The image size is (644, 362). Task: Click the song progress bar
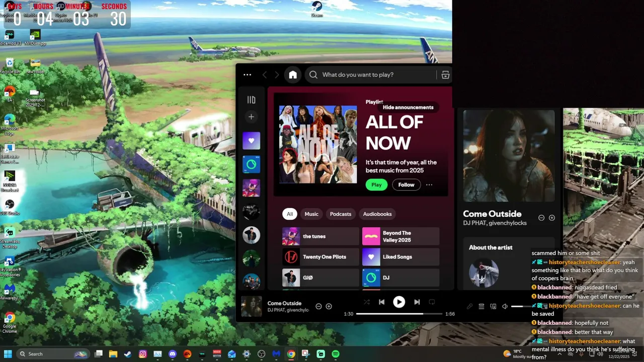coord(399,314)
